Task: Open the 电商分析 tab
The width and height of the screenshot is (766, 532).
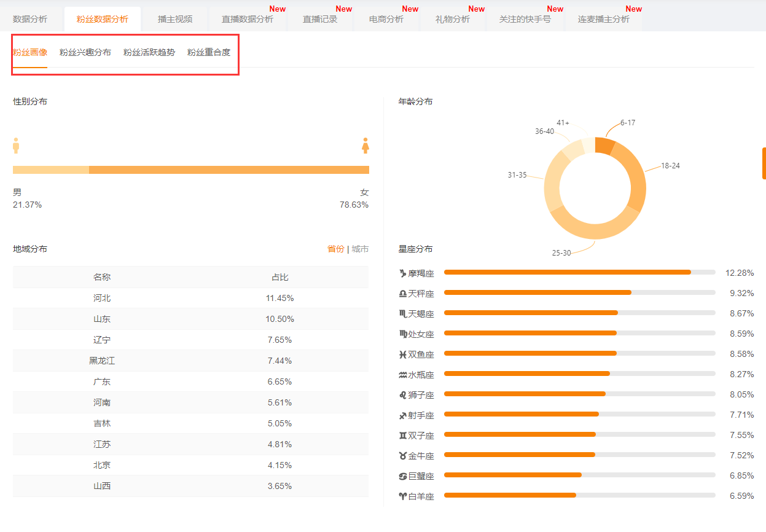Action: tap(386, 19)
